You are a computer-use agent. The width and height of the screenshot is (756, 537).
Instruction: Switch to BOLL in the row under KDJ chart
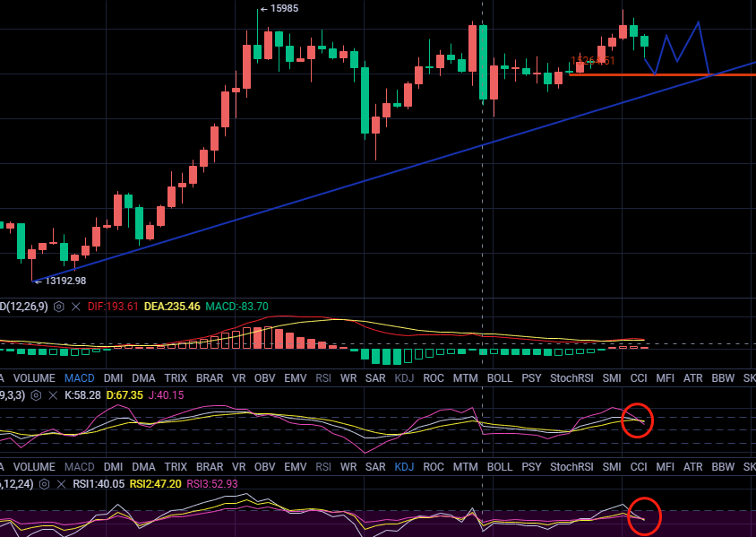click(500, 467)
